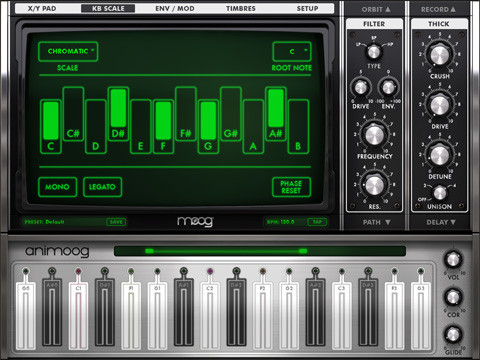480x360 pixels.
Task: Click the COR knob
Action: pos(453,296)
